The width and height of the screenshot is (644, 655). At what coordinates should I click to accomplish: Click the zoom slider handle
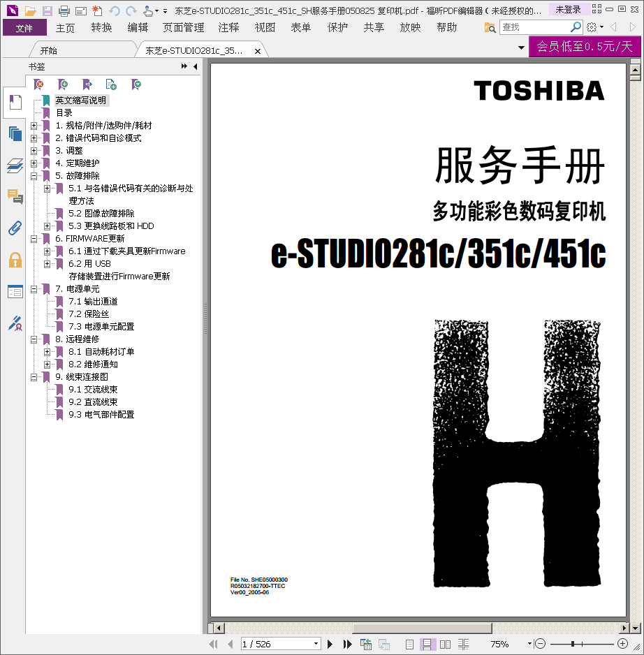tap(573, 644)
